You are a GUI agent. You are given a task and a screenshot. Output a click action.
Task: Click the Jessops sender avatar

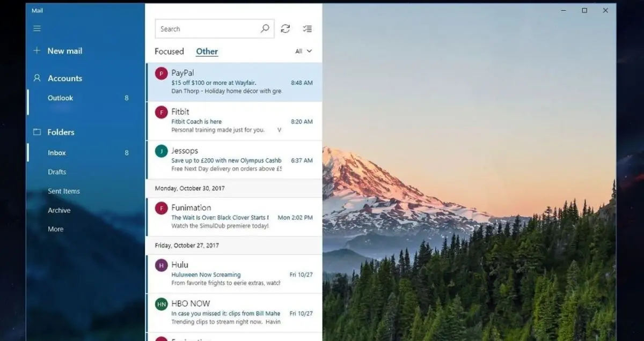[161, 151]
